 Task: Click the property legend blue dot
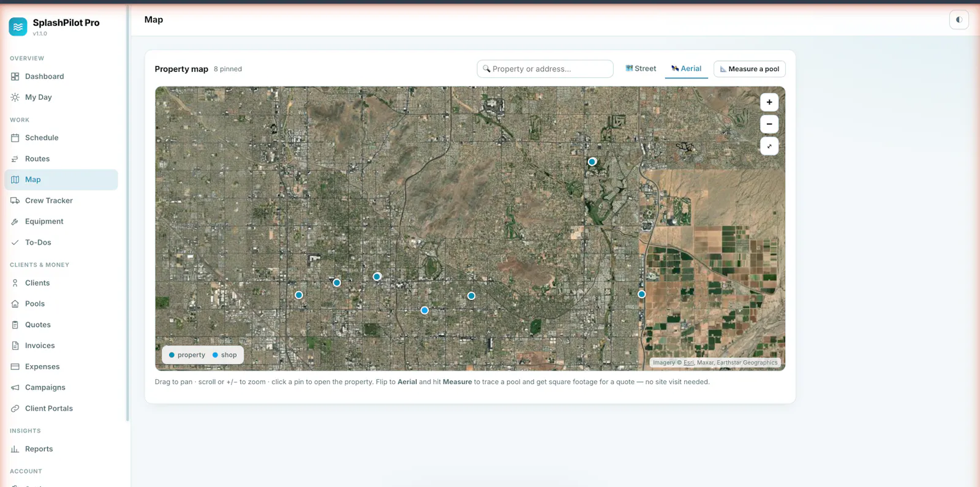pyautogui.click(x=171, y=355)
